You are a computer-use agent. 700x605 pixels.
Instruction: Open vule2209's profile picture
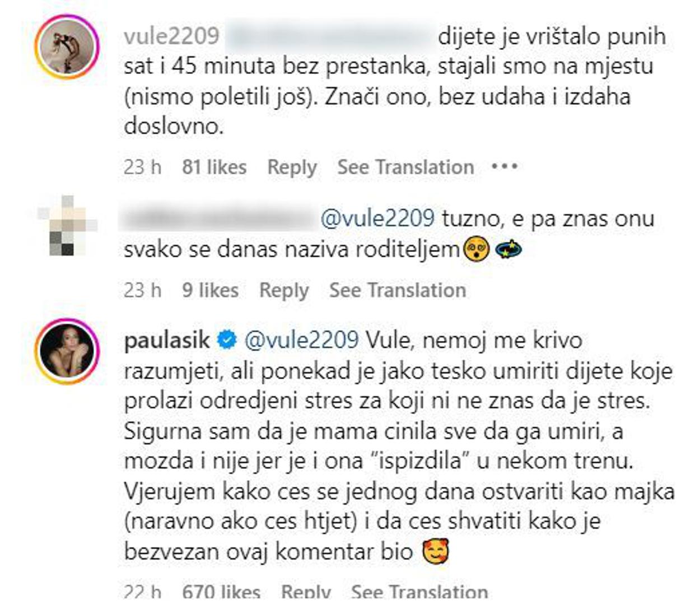tap(67, 47)
